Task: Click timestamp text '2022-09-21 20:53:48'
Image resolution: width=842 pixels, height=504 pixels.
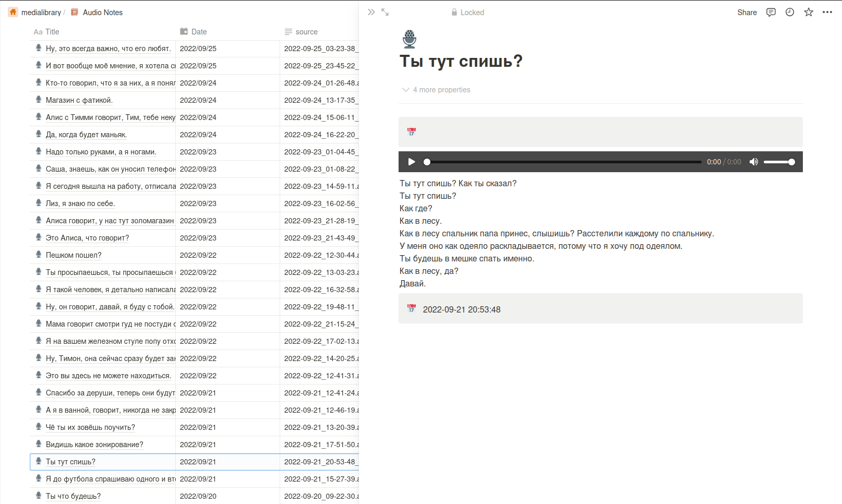Action: [462, 309]
